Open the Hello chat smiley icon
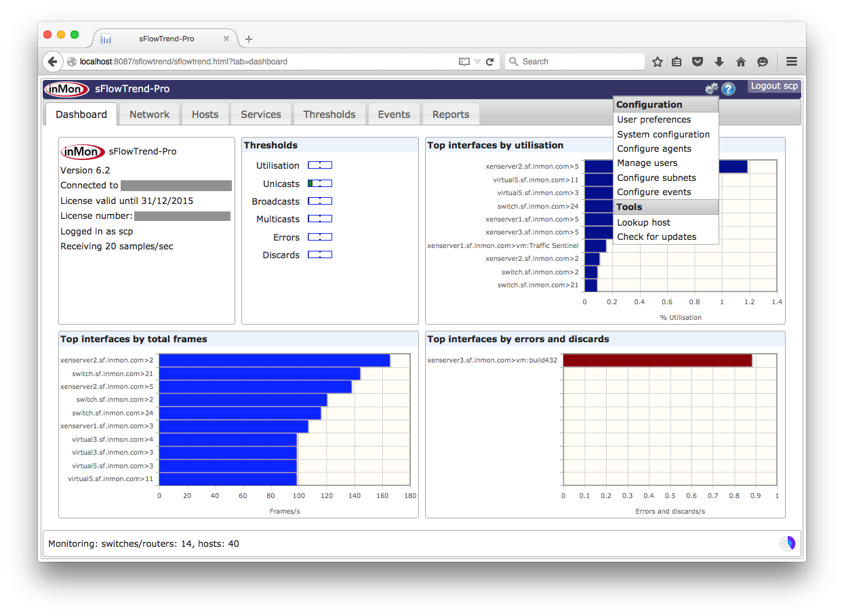844x616 pixels. pyautogui.click(x=763, y=62)
